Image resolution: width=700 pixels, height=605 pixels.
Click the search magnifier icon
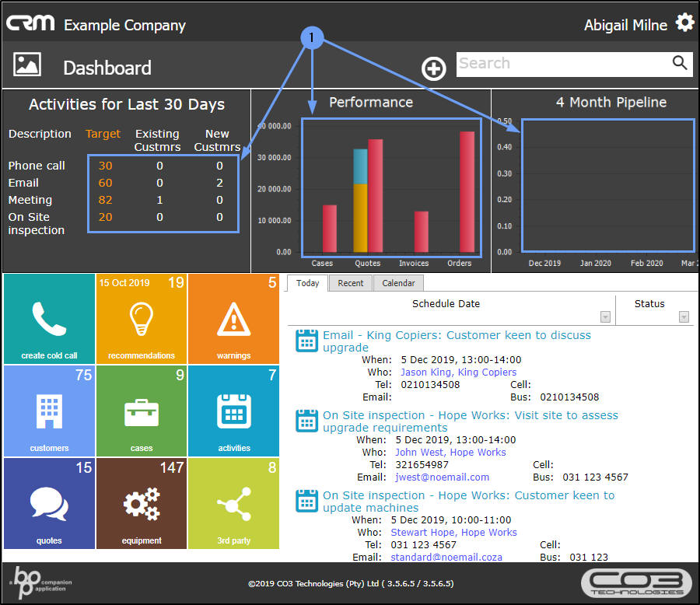click(x=680, y=63)
